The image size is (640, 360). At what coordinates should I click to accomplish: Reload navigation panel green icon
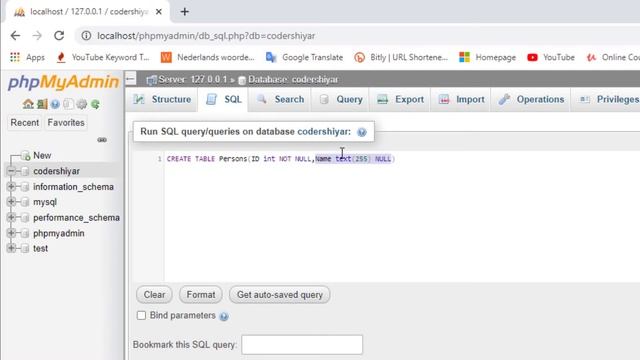[95, 104]
